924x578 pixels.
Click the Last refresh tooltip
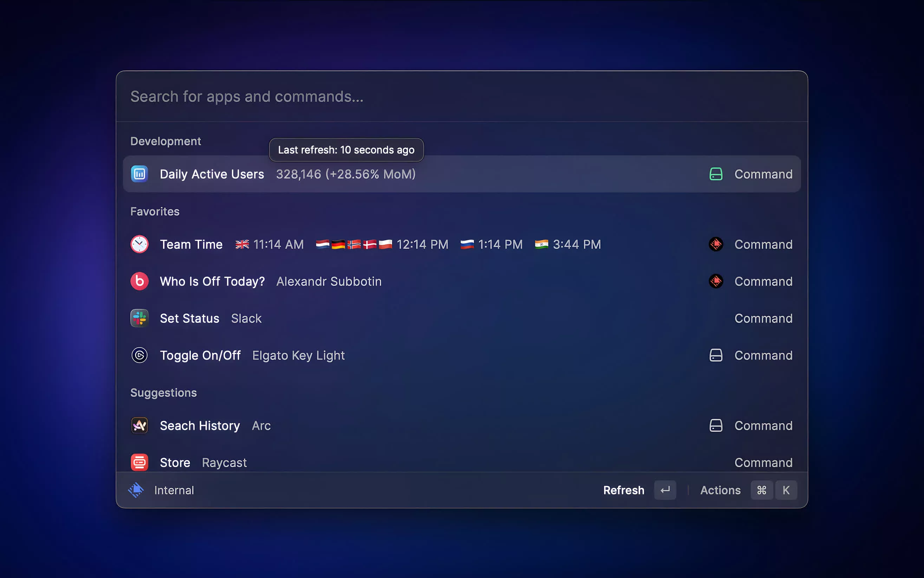click(x=346, y=150)
